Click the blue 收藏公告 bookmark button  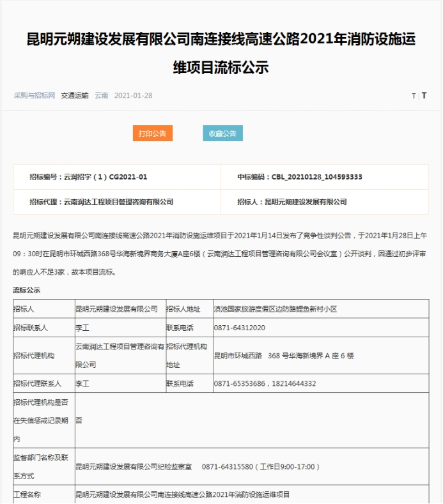pyautogui.click(x=222, y=134)
